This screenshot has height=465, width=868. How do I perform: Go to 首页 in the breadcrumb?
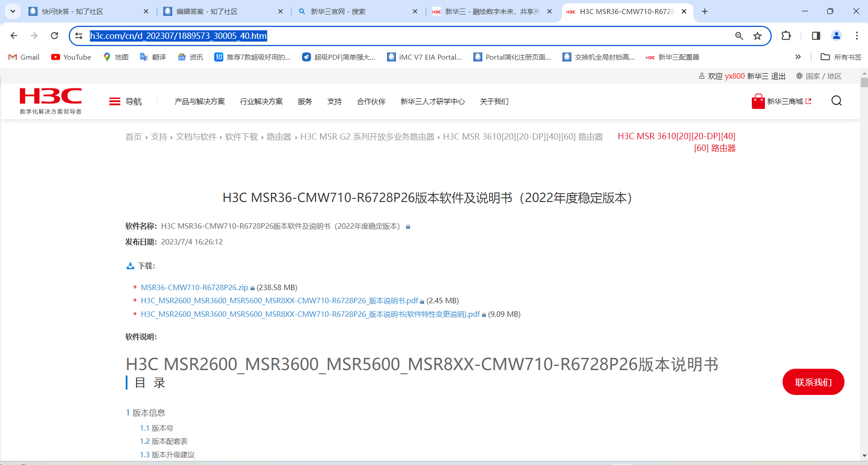[x=133, y=136]
